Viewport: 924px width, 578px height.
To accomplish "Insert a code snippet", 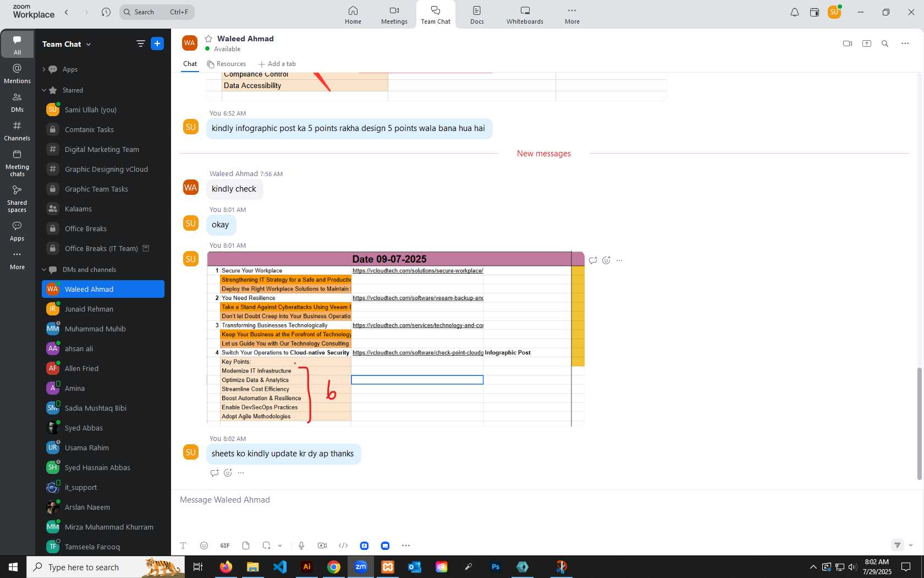I will point(343,546).
